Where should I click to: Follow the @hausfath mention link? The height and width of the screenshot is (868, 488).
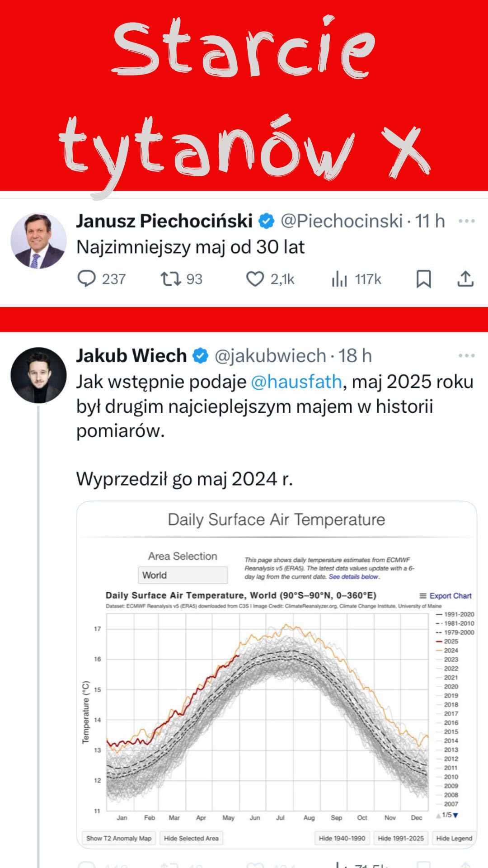point(296,382)
